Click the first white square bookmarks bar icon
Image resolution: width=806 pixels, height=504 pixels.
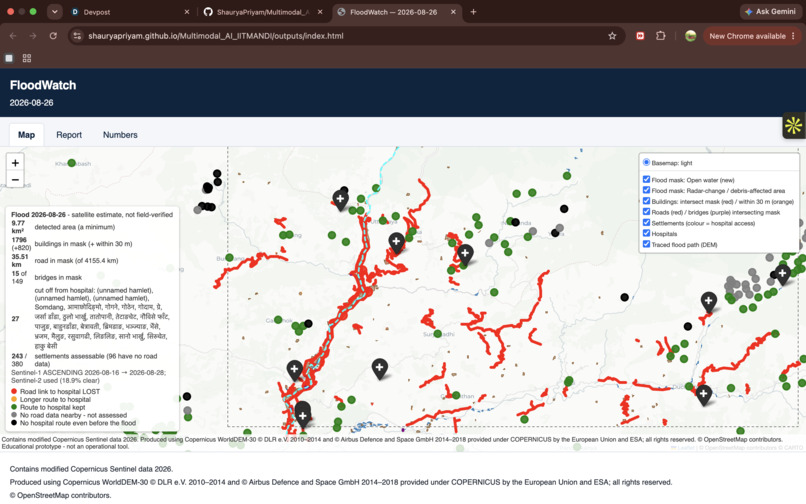click(x=9, y=58)
